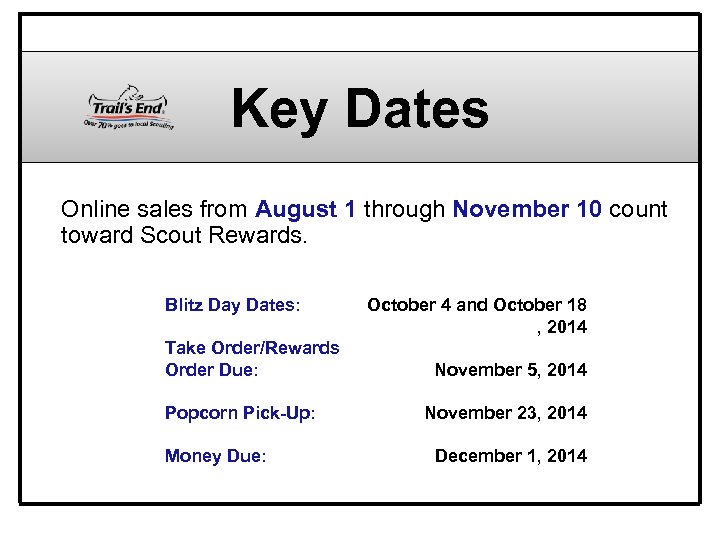The width and height of the screenshot is (720, 540).
Task: Select the November 23, 2014 date
Action: coord(505,413)
